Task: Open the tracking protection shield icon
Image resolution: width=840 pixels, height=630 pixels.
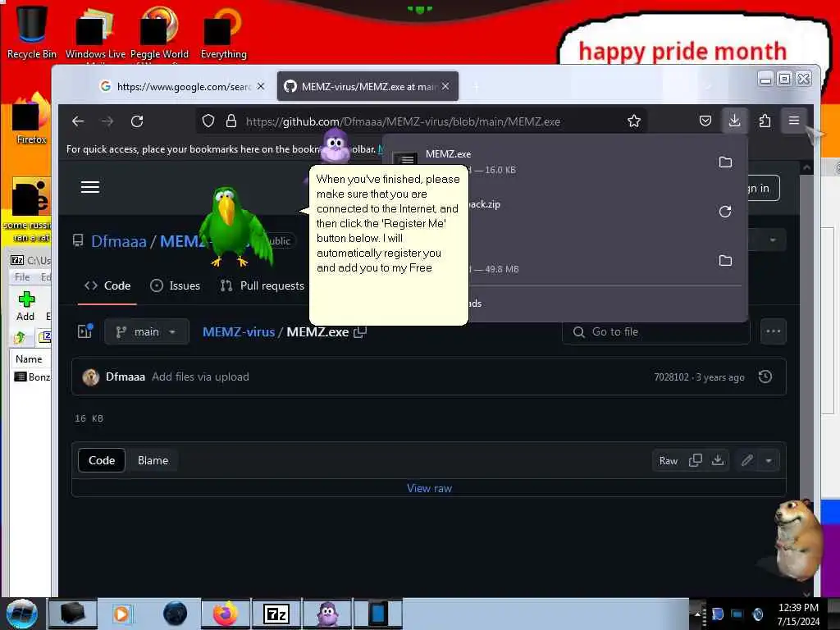Action: tap(208, 121)
